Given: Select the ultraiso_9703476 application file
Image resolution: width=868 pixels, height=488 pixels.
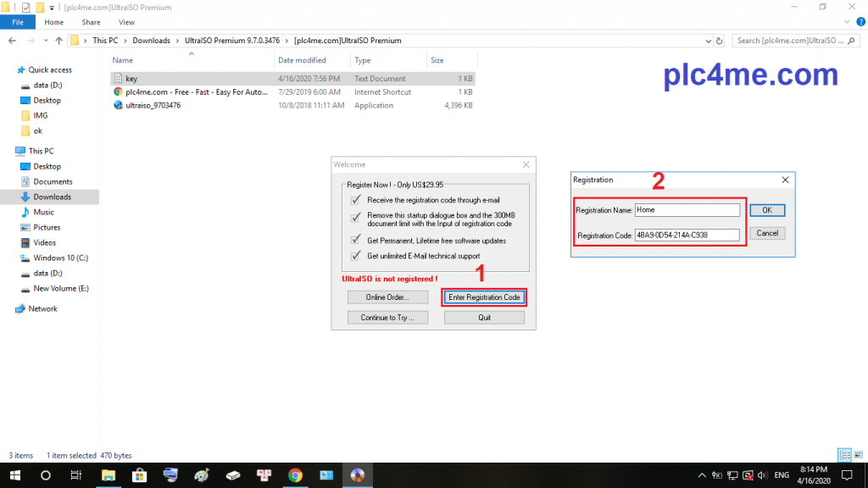Looking at the screenshot, I should pos(292,105).
